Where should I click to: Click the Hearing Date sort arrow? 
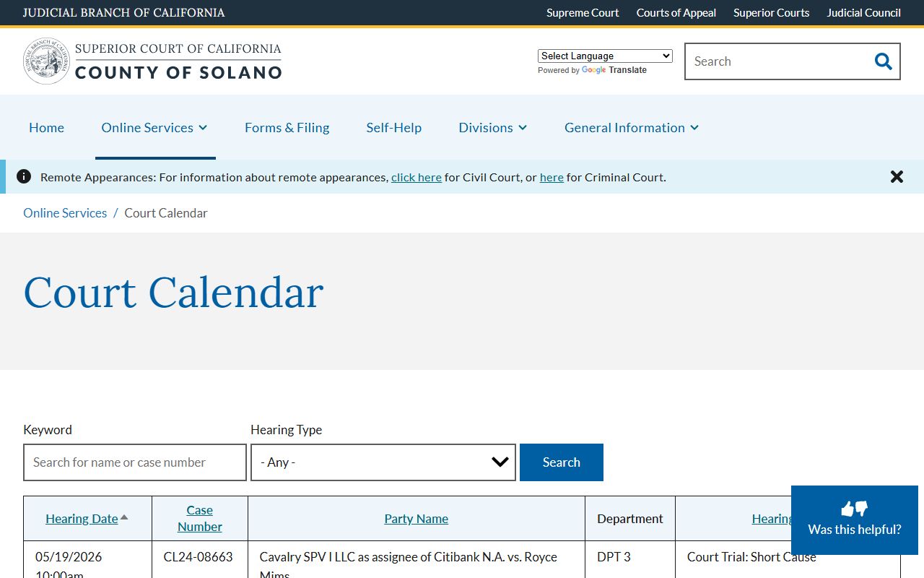[x=124, y=517]
